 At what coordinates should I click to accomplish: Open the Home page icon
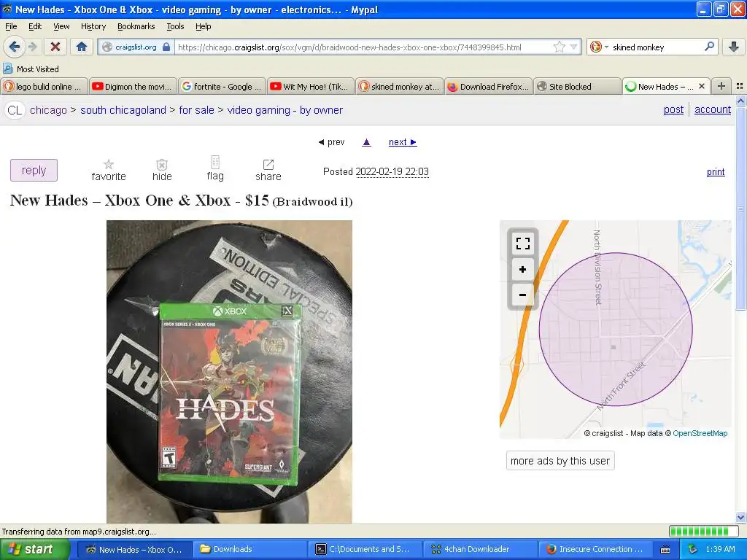tap(82, 47)
